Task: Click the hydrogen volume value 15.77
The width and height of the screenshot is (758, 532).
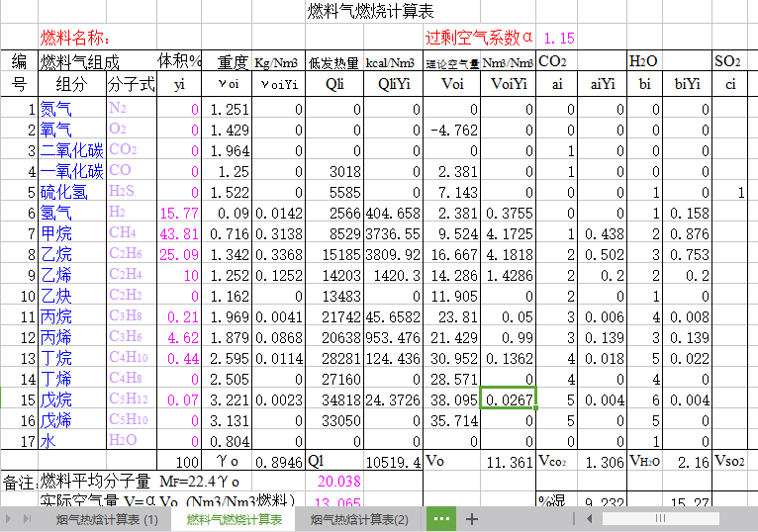Action: (x=179, y=213)
